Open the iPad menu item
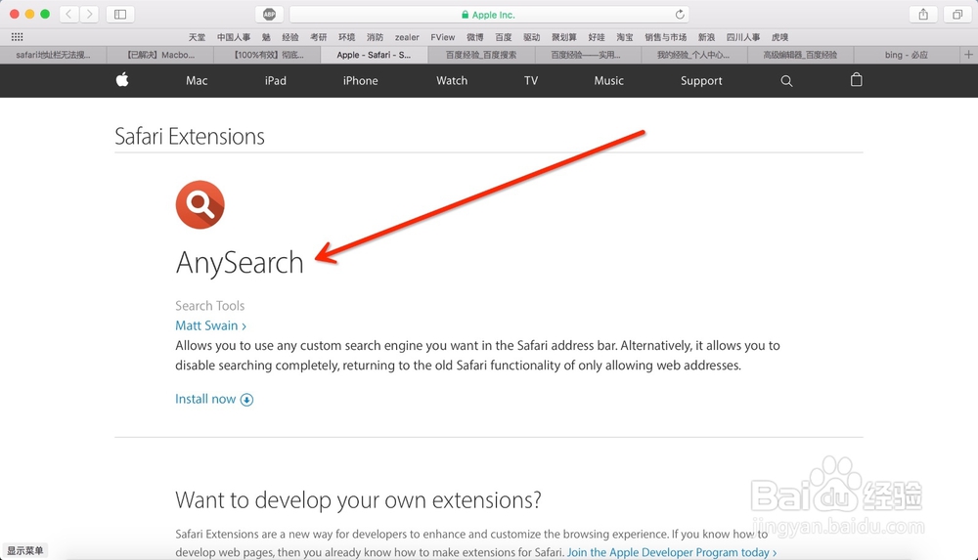The height and width of the screenshot is (560, 978). click(x=275, y=80)
